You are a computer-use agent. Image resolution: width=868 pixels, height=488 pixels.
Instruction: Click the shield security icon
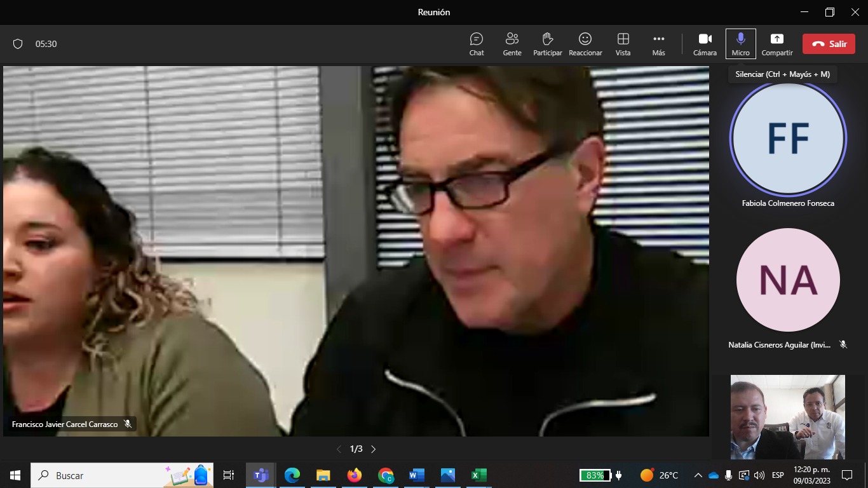tap(18, 44)
